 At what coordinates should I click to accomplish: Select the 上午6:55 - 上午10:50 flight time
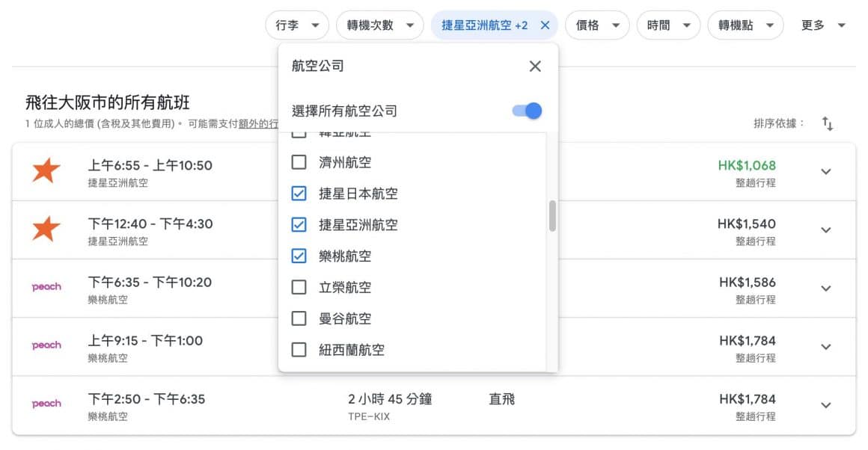[150, 165]
